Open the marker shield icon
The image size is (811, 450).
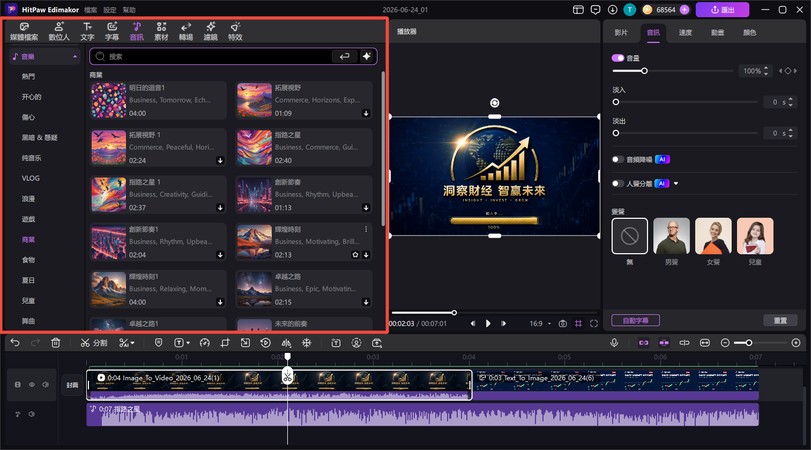point(158,343)
